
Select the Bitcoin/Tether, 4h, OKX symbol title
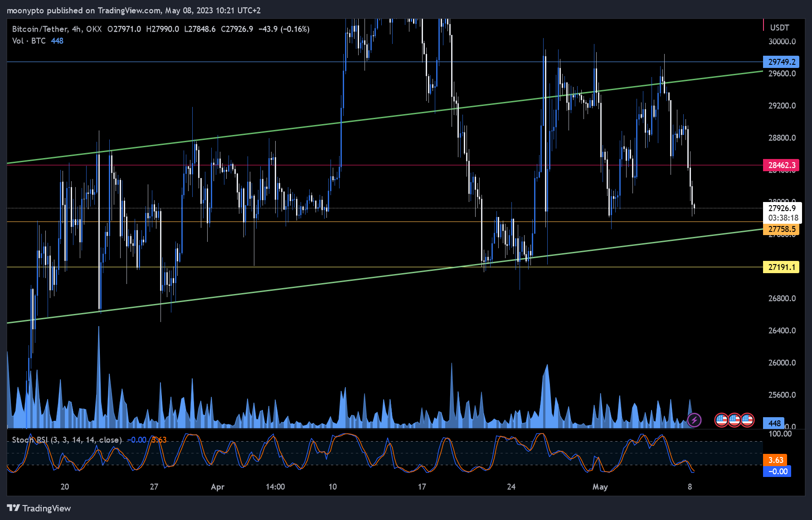point(57,29)
